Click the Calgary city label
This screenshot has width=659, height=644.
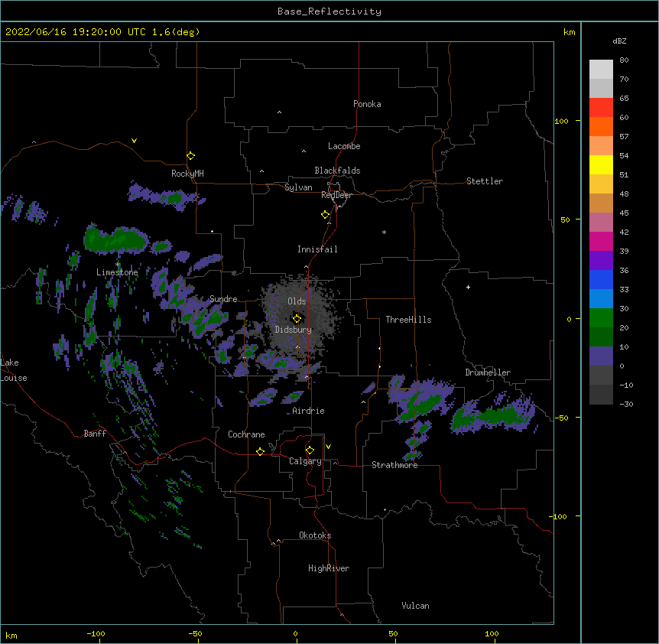tap(305, 461)
